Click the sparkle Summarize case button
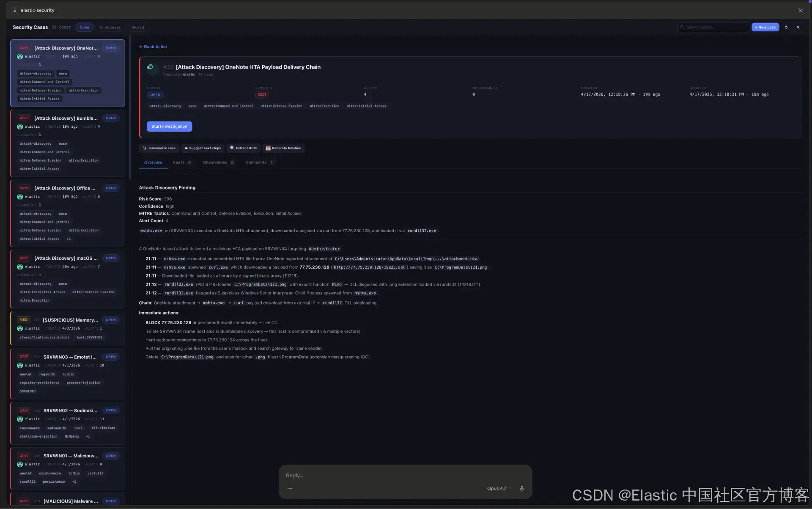 (159, 148)
